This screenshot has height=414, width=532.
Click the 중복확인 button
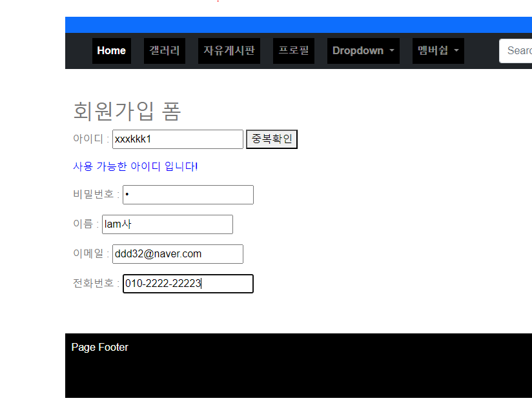pos(272,139)
